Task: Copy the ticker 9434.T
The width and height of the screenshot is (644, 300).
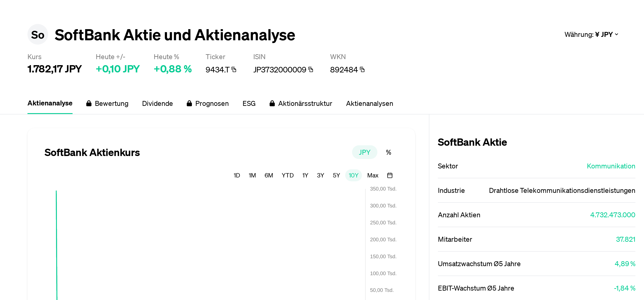Action: [x=234, y=70]
